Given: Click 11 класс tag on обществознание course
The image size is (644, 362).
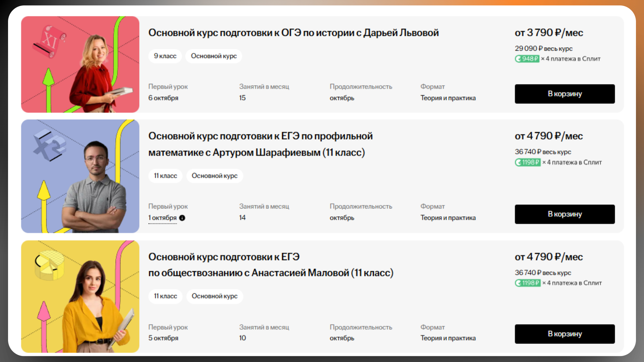Looking at the screenshot, I should 165,296.
